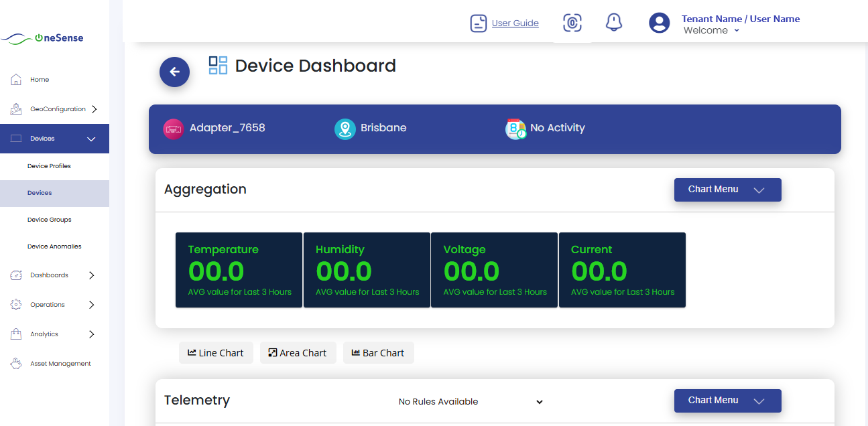Open the User Guide link

[x=515, y=23]
